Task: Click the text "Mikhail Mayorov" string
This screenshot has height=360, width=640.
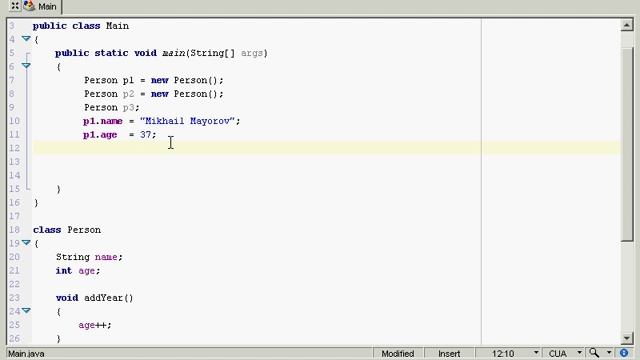Action: click(187, 121)
